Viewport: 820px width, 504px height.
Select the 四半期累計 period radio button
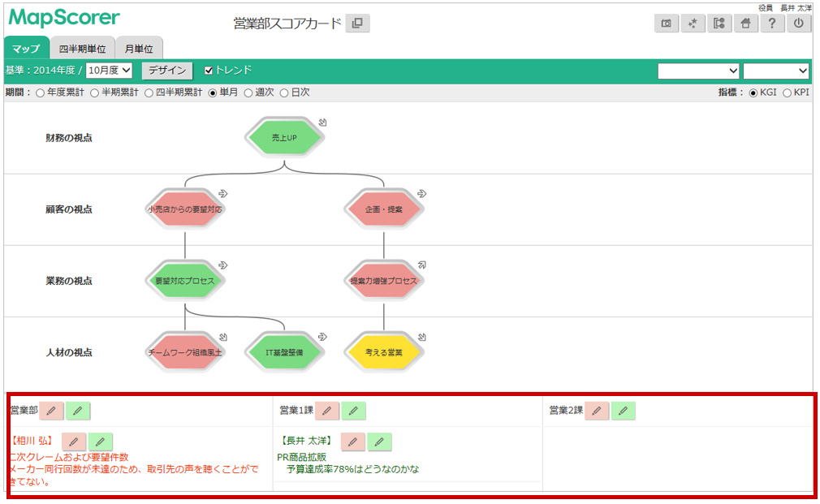(149, 93)
